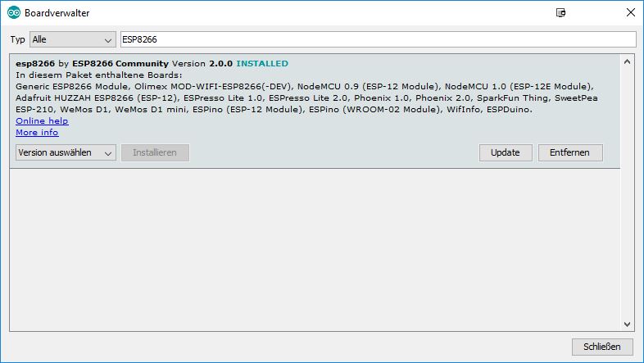
Task: Click 'In diesem Paket enthaltene Boards:' text
Action: pyautogui.click(x=98, y=75)
